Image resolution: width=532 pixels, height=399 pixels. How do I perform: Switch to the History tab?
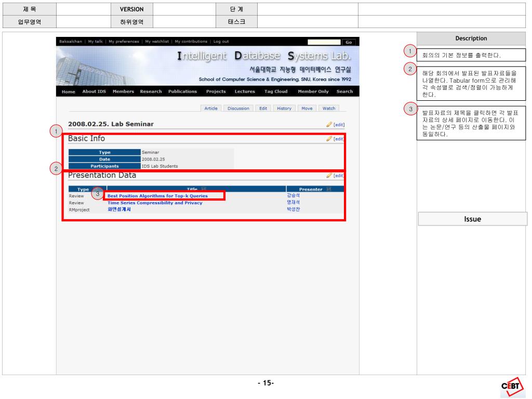pos(284,108)
